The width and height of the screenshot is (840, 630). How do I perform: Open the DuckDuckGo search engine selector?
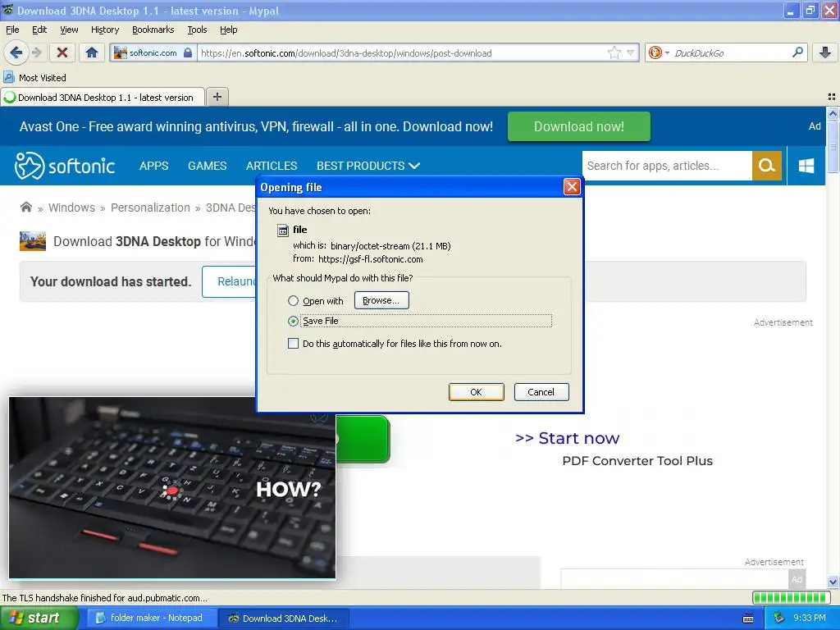tap(658, 52)
